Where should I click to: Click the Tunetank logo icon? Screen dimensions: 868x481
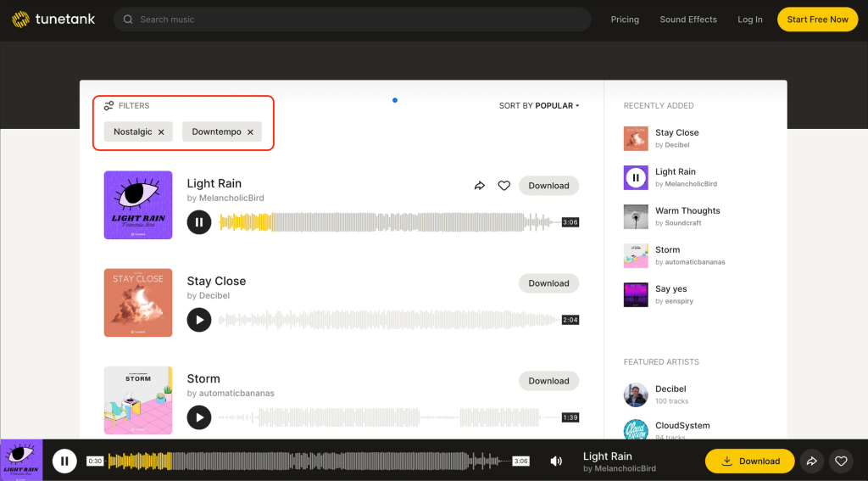[20, 20]
